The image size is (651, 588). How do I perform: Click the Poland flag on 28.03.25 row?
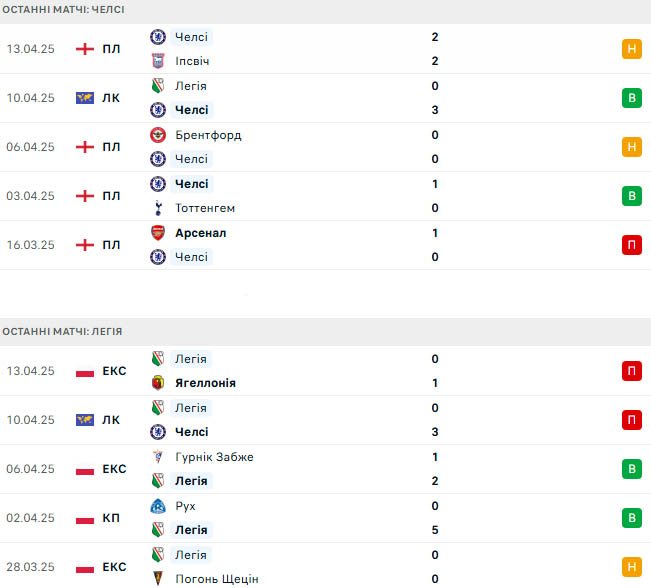(85, 569)
